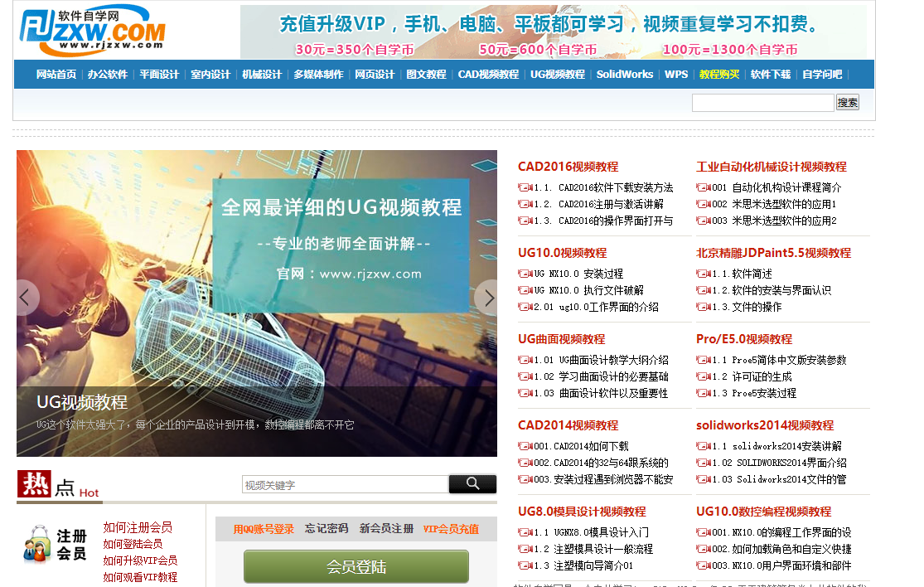Click the VIP recharge top banner
The image size is (924, 587).
pyautogui.click(x=554, y=32)
